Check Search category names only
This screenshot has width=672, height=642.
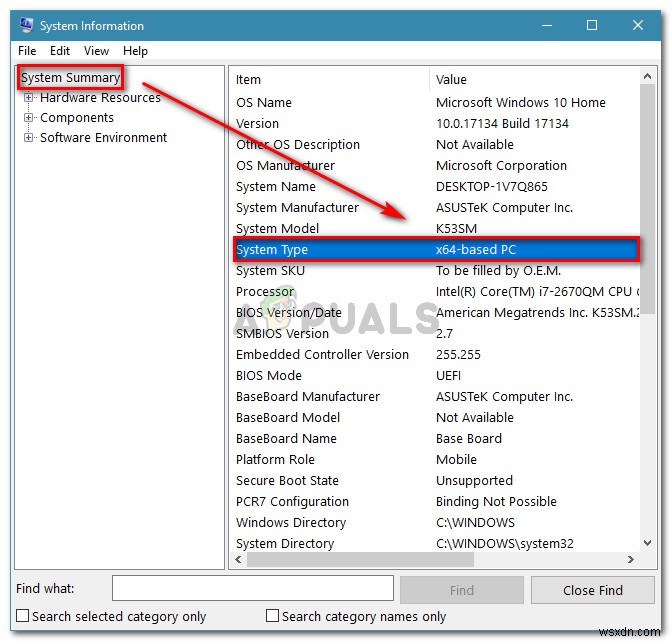[x=272, y=616]
